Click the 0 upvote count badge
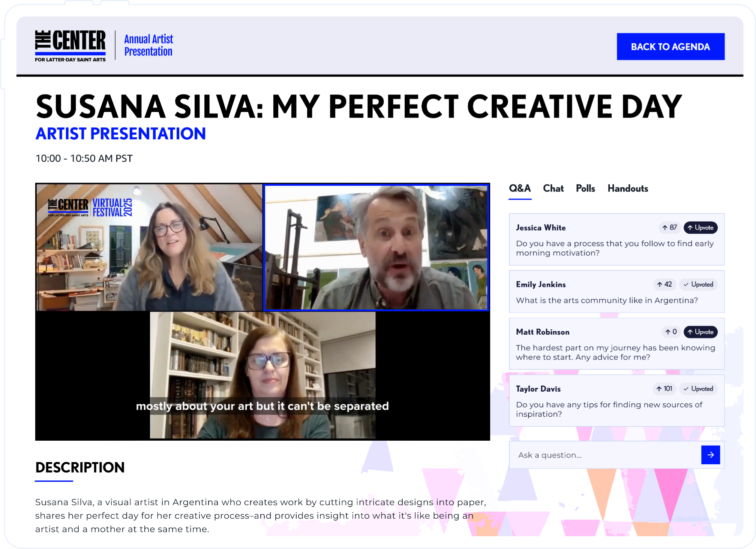 tap(671, 332)
